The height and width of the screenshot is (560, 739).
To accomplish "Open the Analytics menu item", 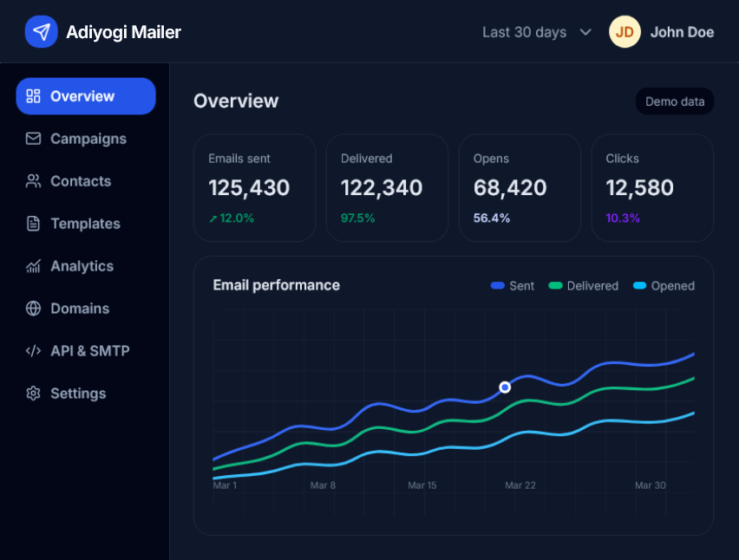I will click(x=86, y=266).
